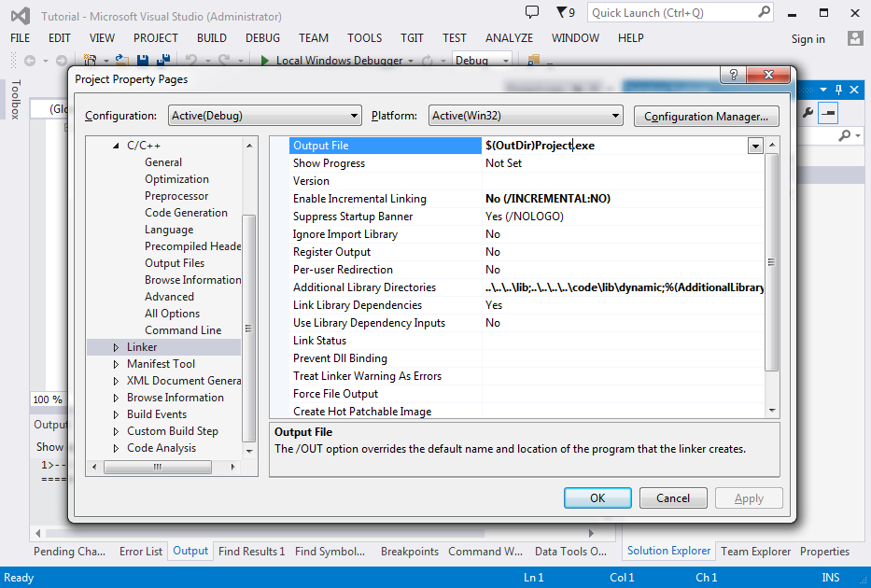The width and height of the screenshot is (871, 588).
Task: Select Command Line under C/C++
Action: 183,330
